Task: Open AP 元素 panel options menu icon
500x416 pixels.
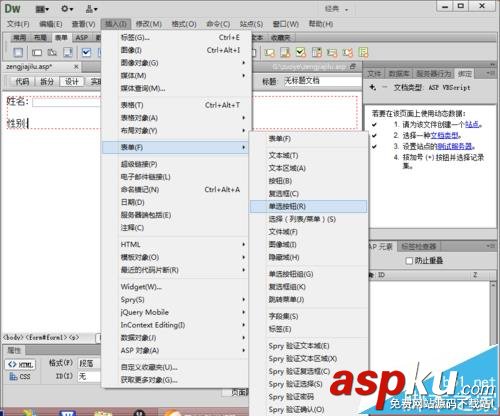Action: [490, 246]
